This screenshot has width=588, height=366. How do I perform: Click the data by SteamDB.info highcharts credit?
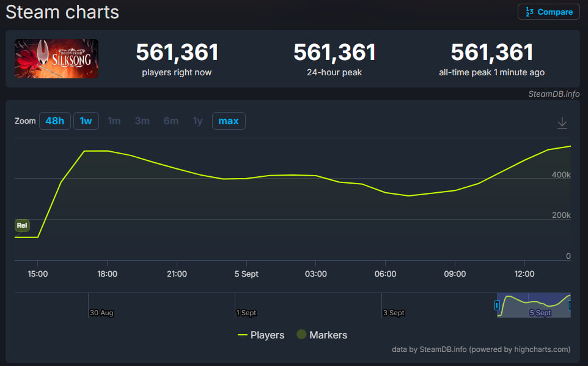(481, 349)
